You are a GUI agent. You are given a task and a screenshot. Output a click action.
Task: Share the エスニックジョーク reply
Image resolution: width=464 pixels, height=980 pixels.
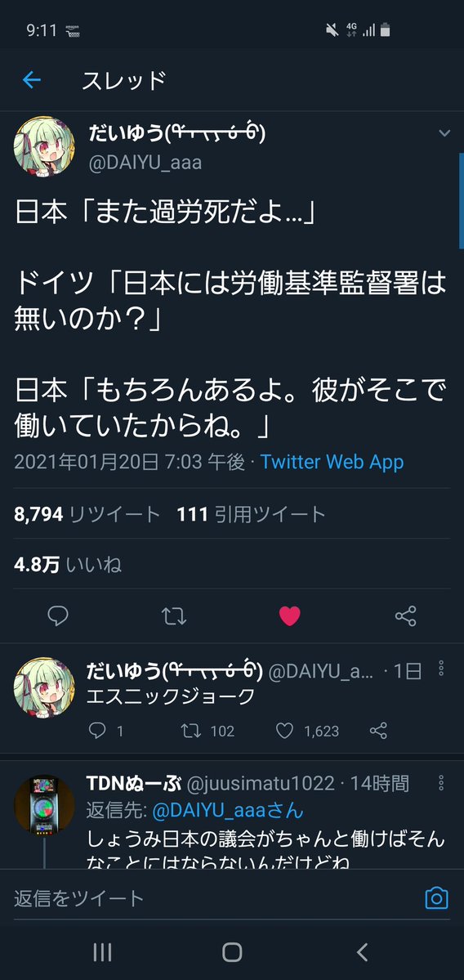(378, 731)
